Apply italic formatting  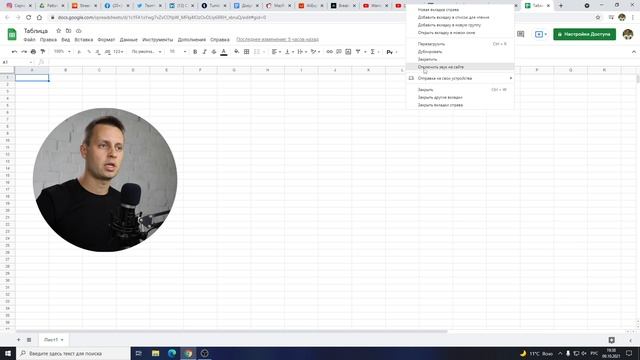click(x=204, y=52)
